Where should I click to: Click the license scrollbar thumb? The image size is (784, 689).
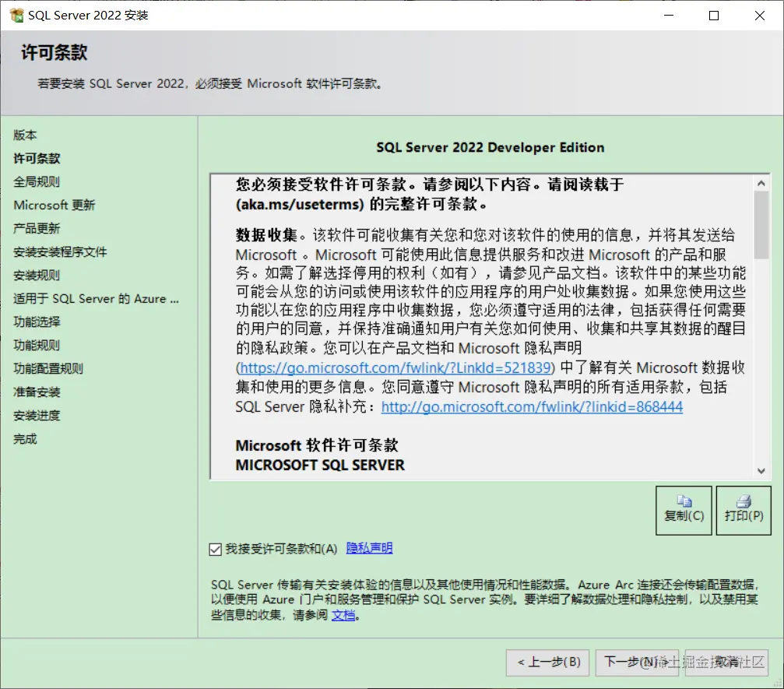click(x=761, y=225)
